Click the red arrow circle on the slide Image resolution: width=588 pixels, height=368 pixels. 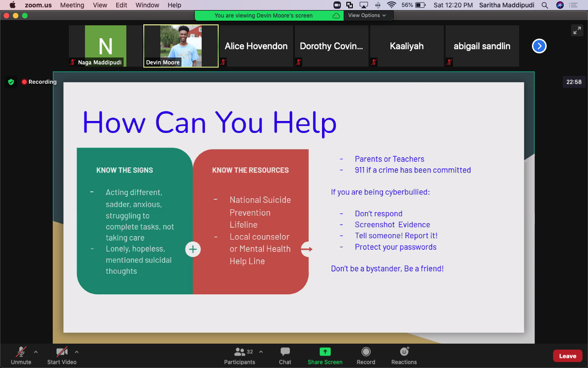pyautogui.click(x=307, y=249)
